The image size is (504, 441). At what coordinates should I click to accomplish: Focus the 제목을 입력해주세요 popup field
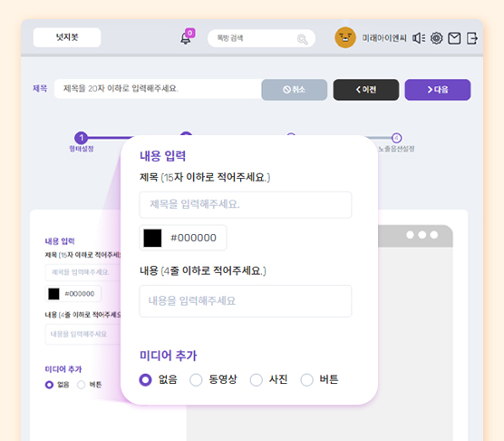click(246, 204)
